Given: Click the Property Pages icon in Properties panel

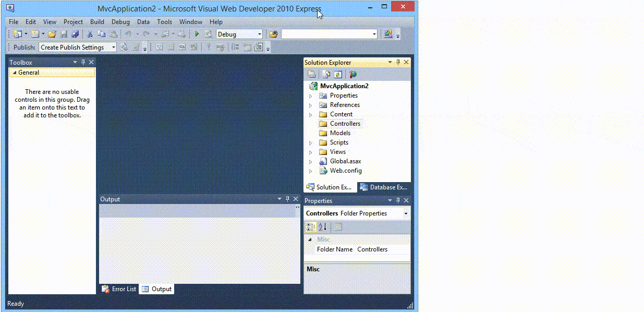Looking at the screenshot, I should click(337, 226).
